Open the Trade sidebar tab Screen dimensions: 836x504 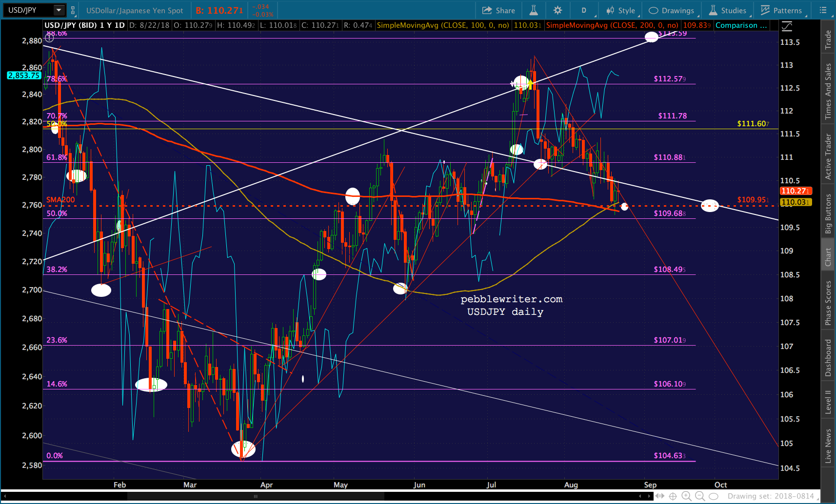click(828, 39)
